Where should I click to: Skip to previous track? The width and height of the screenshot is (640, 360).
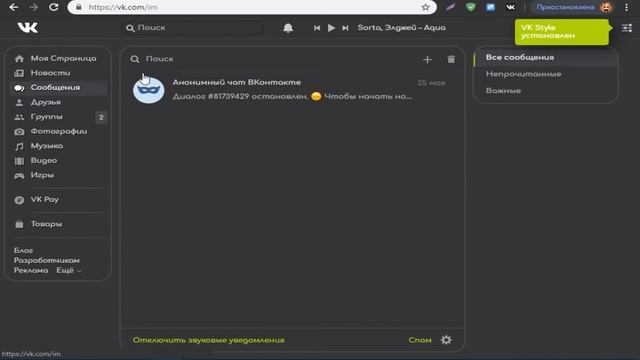[x=317, y=28]
